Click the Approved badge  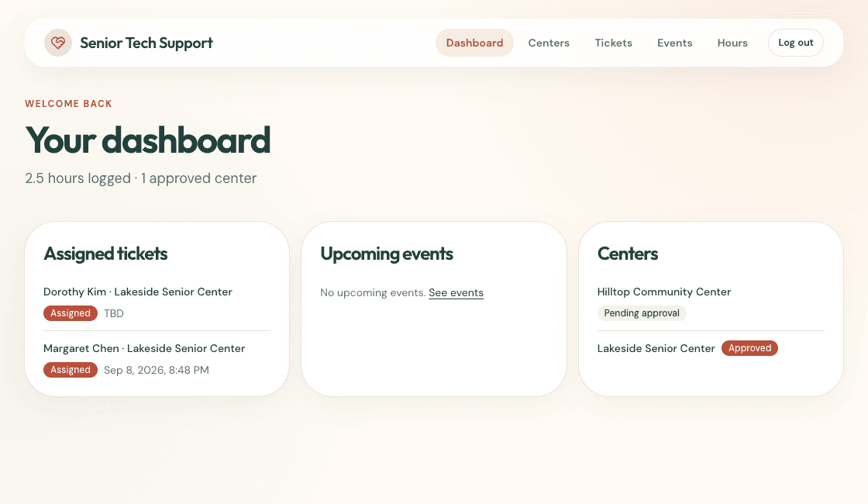(x=749, y=348)
